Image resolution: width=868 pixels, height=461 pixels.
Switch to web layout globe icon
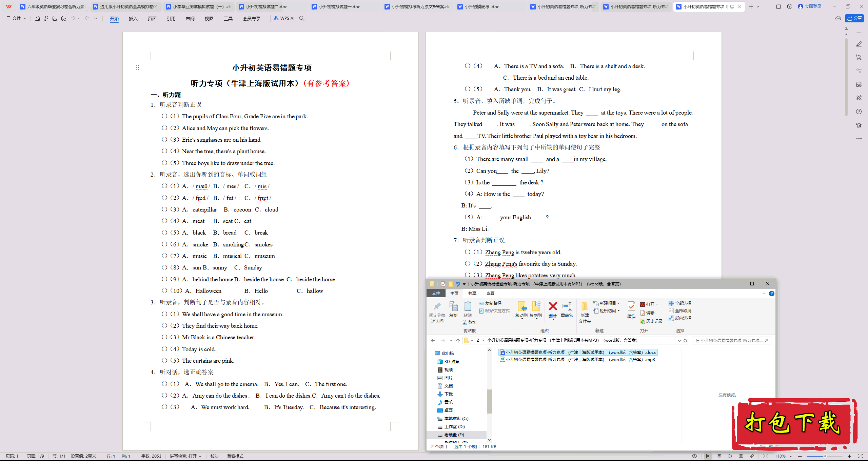741,456
